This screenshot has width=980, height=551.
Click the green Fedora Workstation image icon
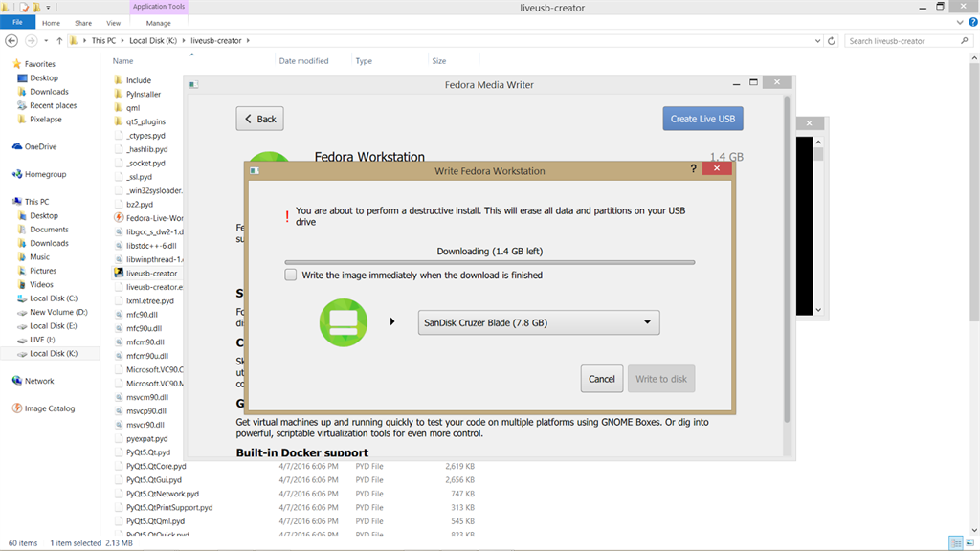(x=344, y=322)
